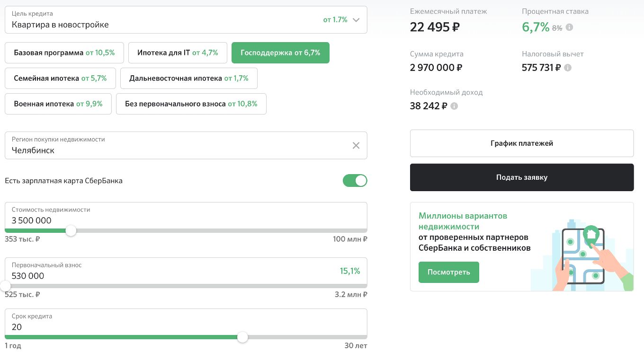Select Семейная ипотека program

click(x=60, y=79)
